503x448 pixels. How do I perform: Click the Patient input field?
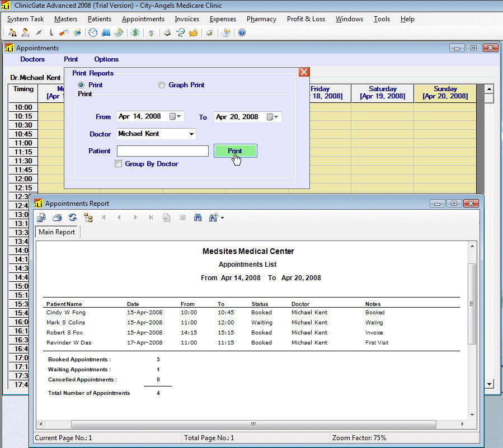click(163, 151)
